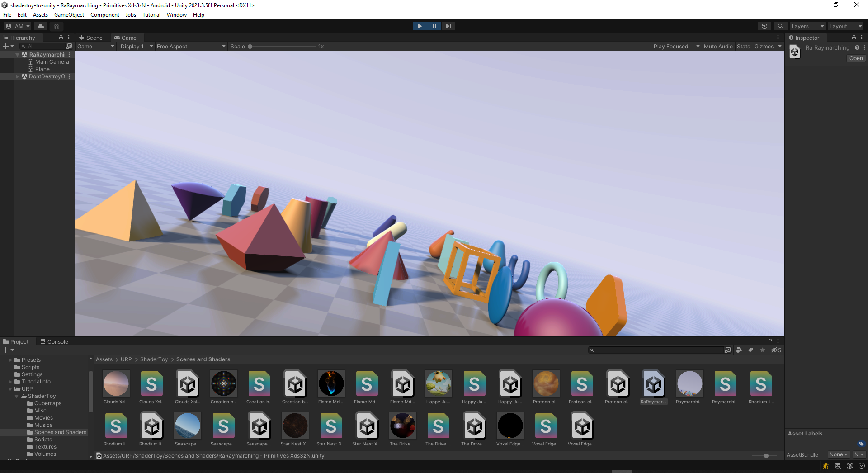Click Search by Type icon in Project
Image resolution: width=868 pixels, height=473 pixels.
pos(739,350)
